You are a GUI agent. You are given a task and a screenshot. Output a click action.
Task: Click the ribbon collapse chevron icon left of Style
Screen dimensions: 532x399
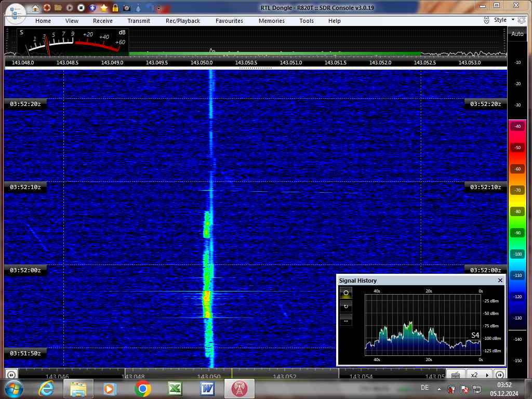(x=486, y=20)
